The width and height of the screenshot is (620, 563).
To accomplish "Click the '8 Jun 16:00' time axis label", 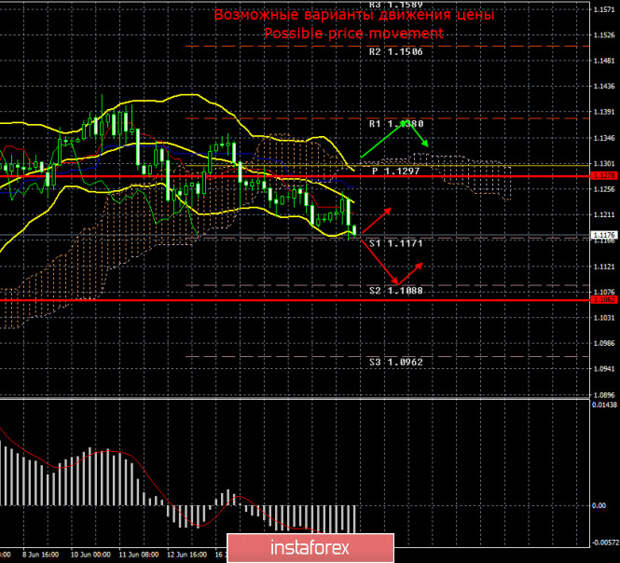I will (x=41, y=555).
